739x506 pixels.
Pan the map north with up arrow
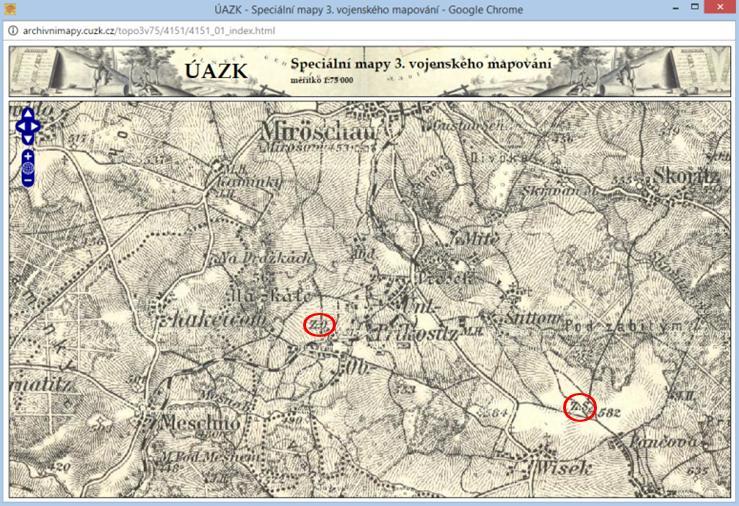pyautogui.click(x=28, y=114)
